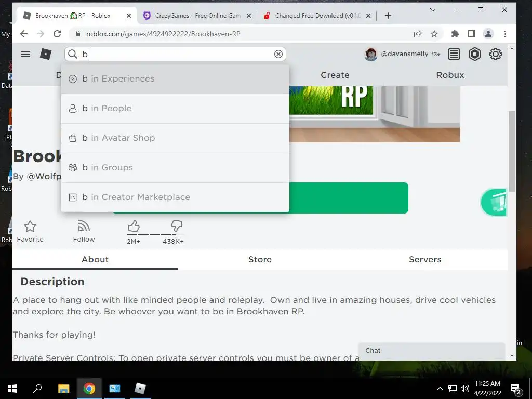The width and height of the screenshot is (532, 399).
Task: Switch to the About tab
Action: (x=95, y=260)
